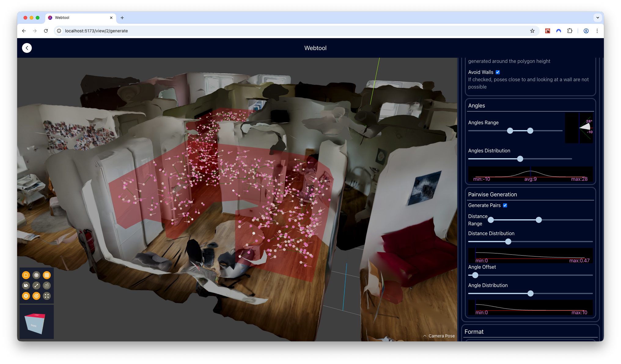Open Chrome's three-dot menu

(597, 31)
